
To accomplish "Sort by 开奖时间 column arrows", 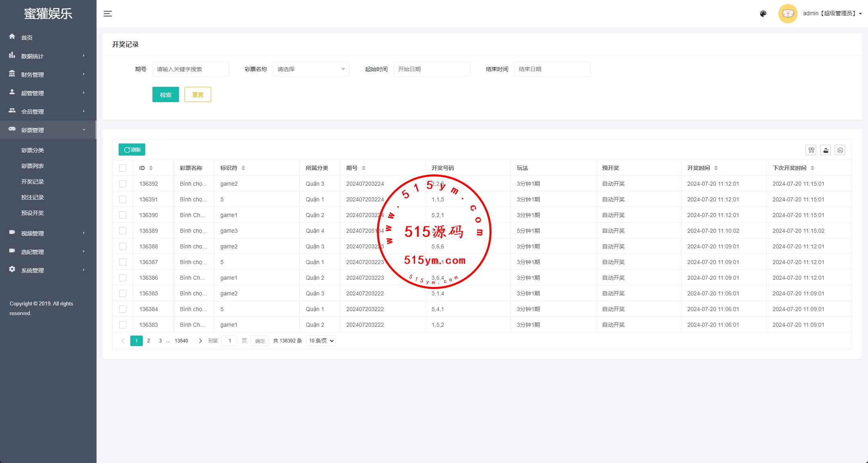I will (x=716, y=168).
